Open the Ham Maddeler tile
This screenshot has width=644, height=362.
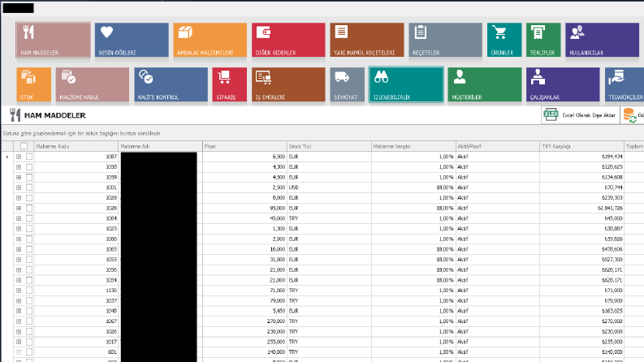click(53, 40)
